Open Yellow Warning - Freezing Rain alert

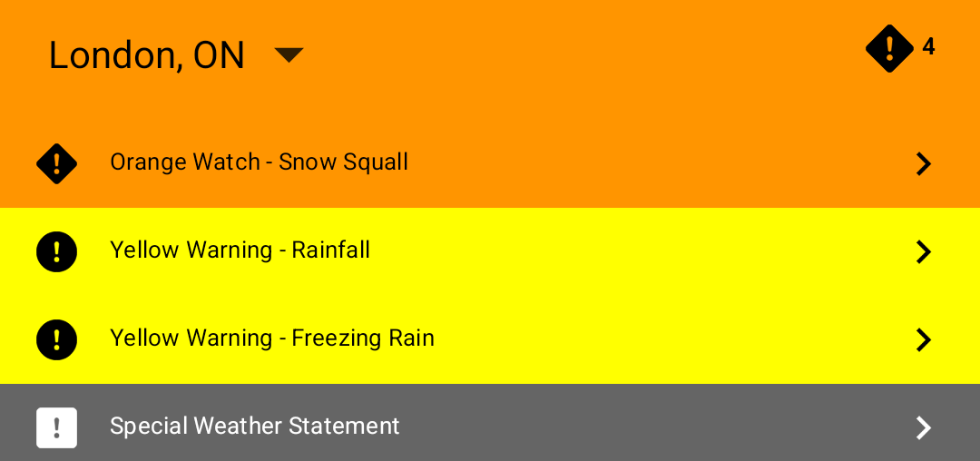point(272,338)
